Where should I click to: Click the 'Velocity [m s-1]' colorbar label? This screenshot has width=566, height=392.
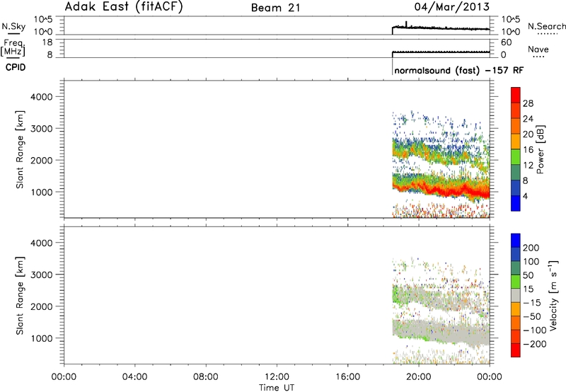tap(553, 295)
